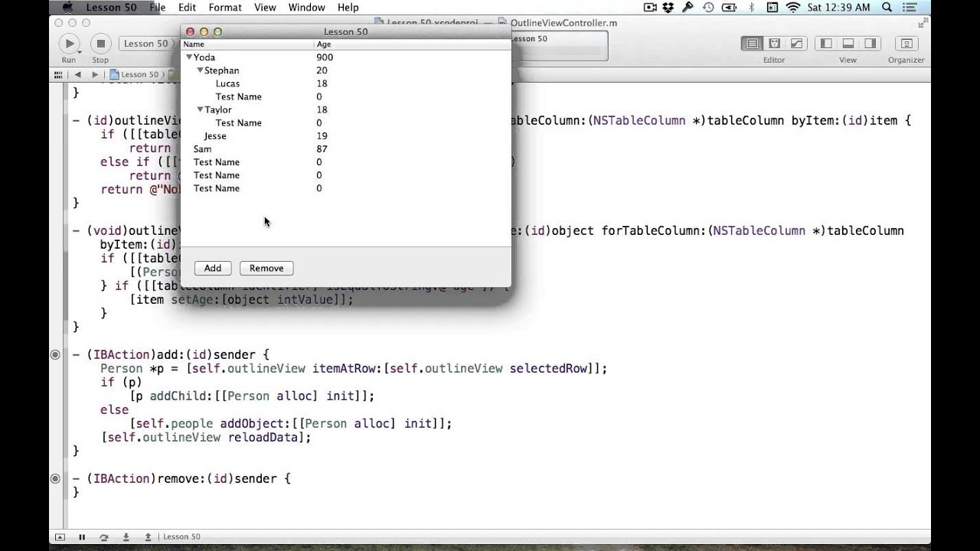The image size is (980, 551).
Task: Click the Dropbox menu bar icon
Action: pyautogui.click(x=668, y=8)
